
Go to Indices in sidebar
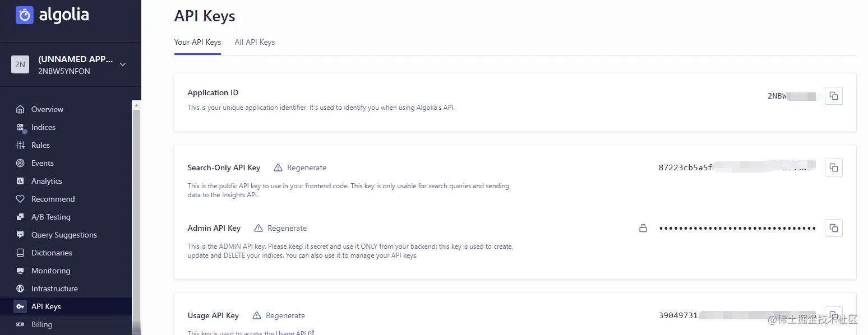pyautogui.click(x=43, y=127)
